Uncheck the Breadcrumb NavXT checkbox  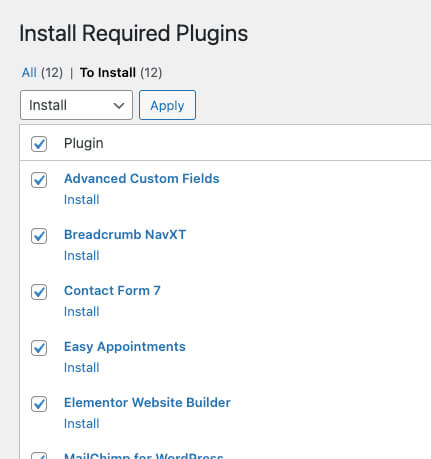[x=39, y=236]
